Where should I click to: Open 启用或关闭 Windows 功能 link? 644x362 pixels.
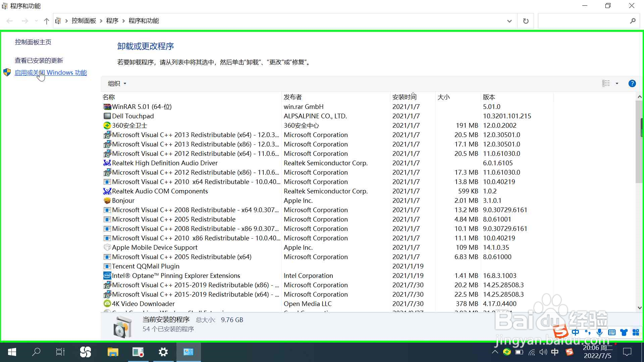point(51,72)
